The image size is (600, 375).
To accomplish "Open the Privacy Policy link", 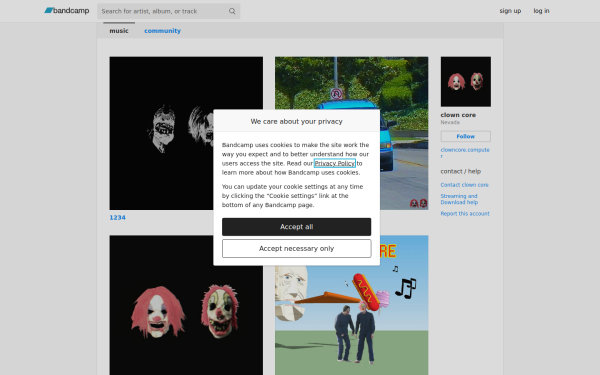I will coord(335,163).
